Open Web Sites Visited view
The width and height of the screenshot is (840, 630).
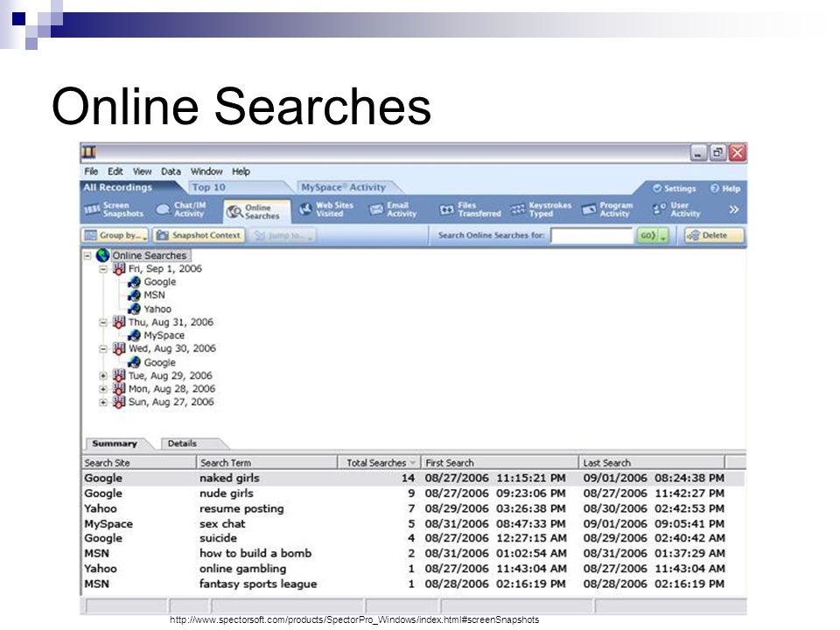pyautogui.click(x=326, y=209)
